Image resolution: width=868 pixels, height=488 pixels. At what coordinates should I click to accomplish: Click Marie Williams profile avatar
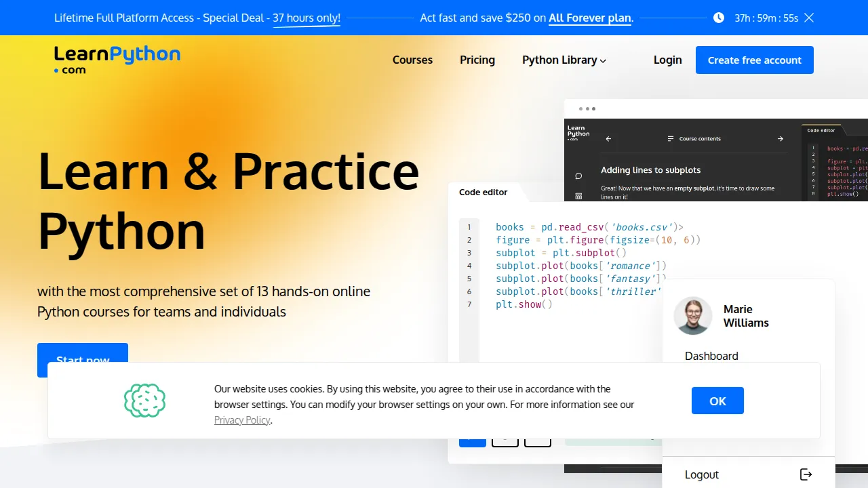coord(692,316)
